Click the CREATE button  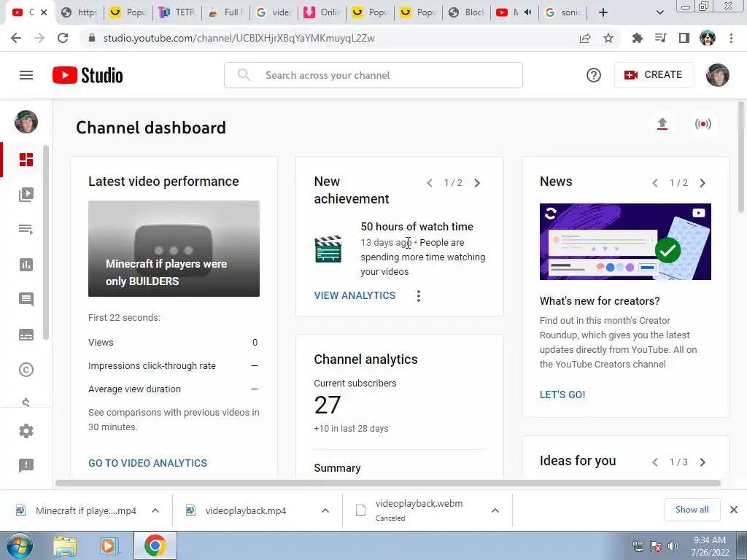(x=654, y=75)
